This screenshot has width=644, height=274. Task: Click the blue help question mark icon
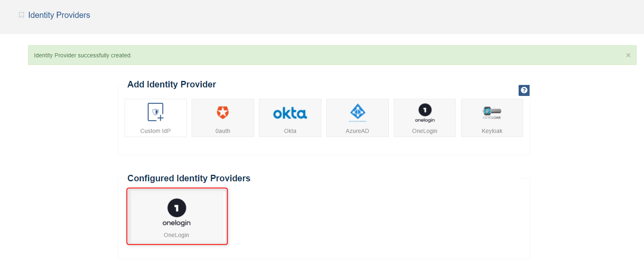(524, 90)
